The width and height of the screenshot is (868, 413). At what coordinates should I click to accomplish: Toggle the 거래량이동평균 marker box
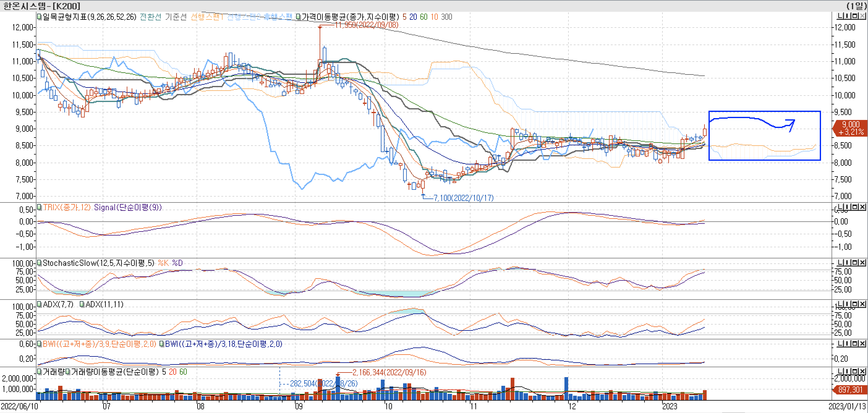pos(68,372)
